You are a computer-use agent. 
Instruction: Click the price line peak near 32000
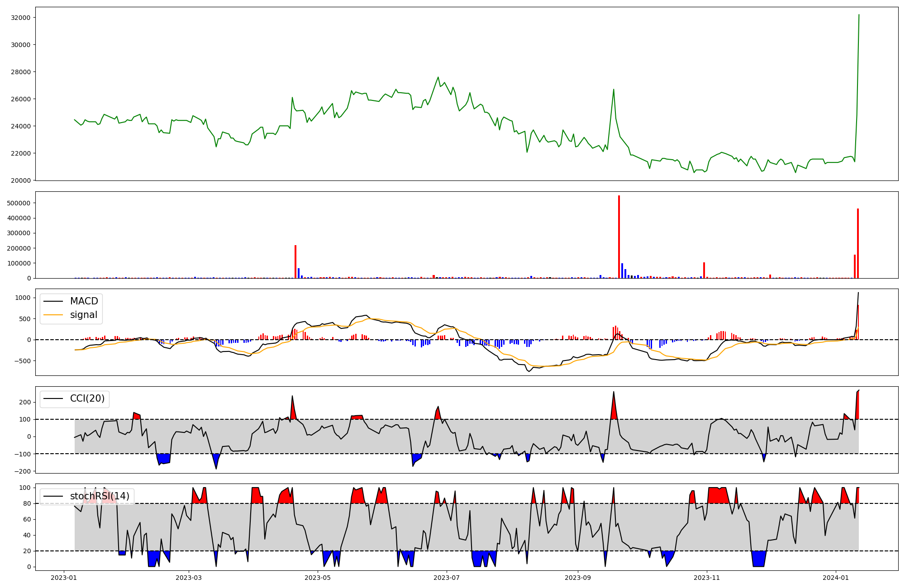(859, 15)
